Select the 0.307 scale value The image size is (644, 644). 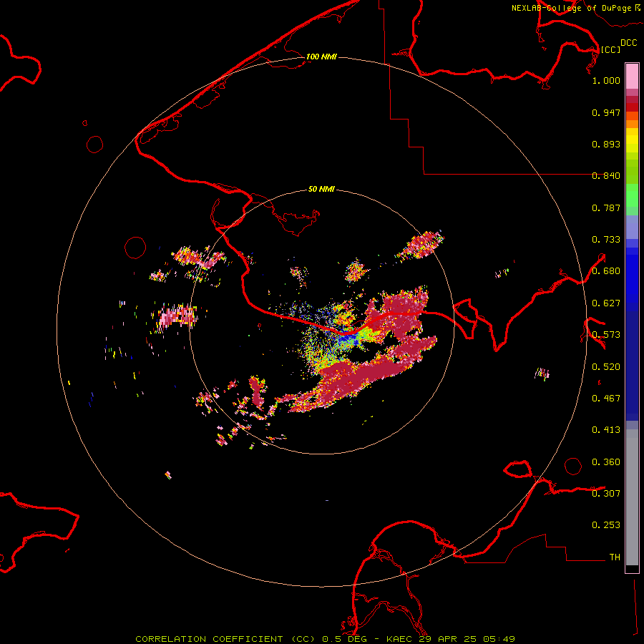coord(606,494)
